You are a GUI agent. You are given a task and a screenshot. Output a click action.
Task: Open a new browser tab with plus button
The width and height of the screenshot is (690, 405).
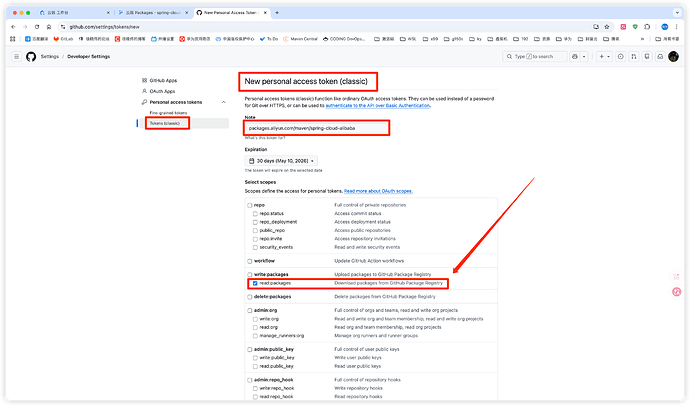point(277,13)
